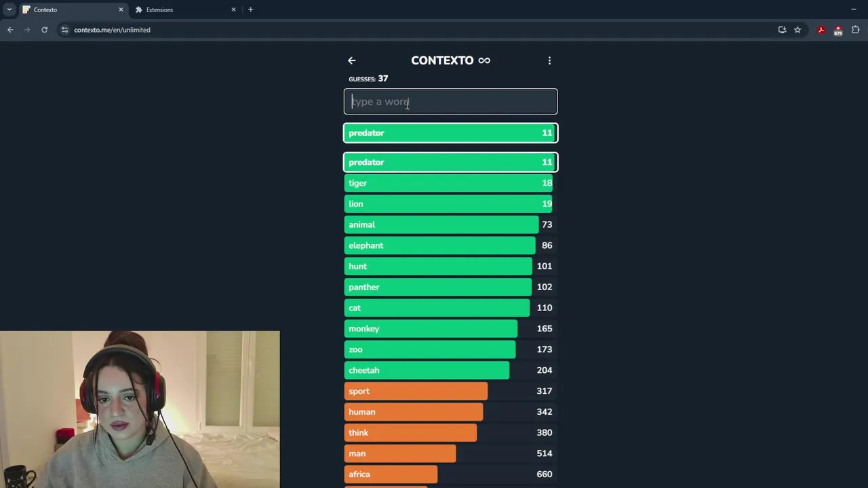Viewport: 868px width, 488px height.
Task: Click the red extension icon with 879 badge
Action: 838,30
